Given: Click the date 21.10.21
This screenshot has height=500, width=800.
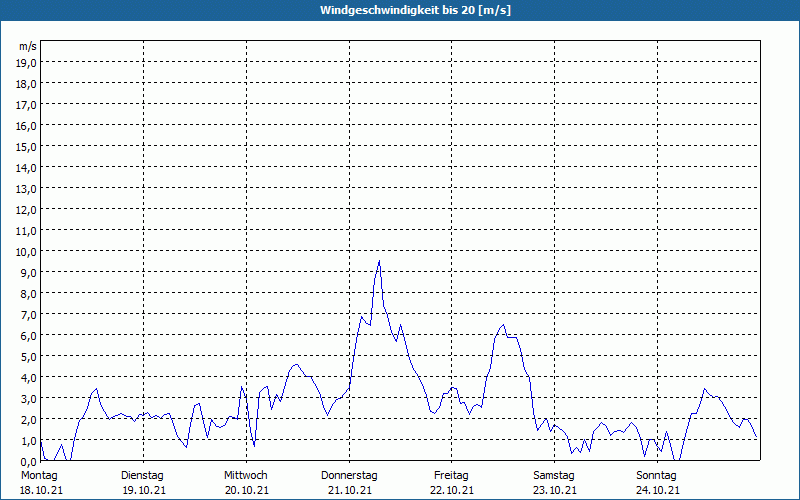Looking at the screenshot, I should tap(350, 490).
